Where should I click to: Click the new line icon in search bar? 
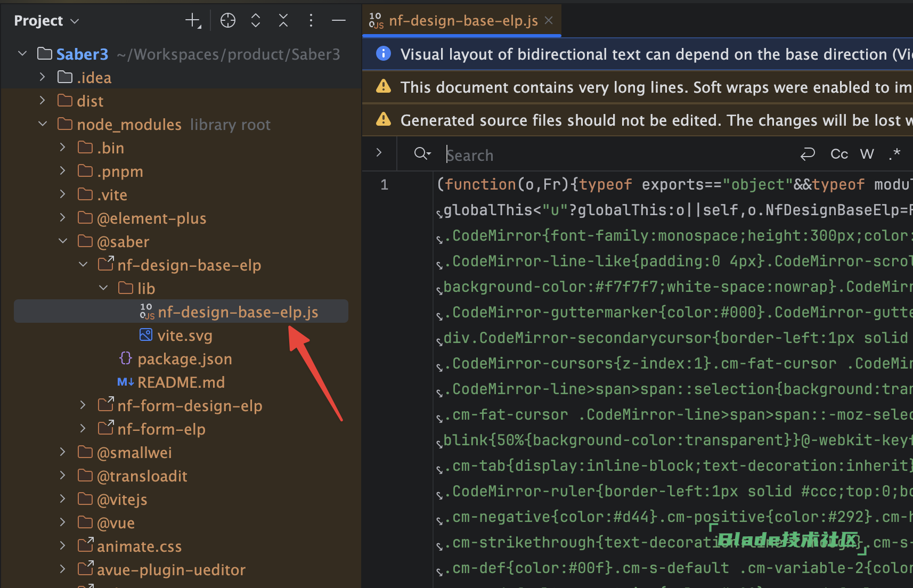click(x=808, y=154)
